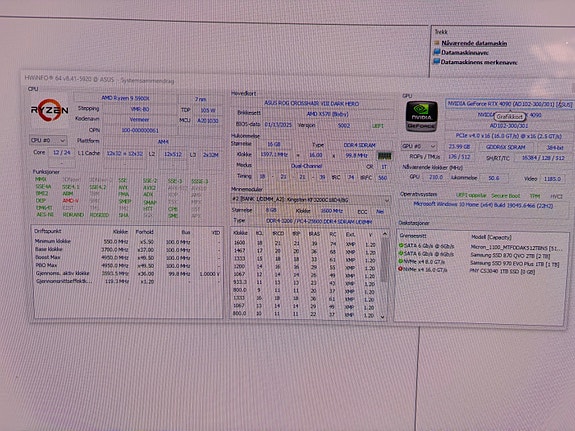Click green status icon for Samsung 870 QVO
Screen dimensions: 575x431
(x=401, y=253)
